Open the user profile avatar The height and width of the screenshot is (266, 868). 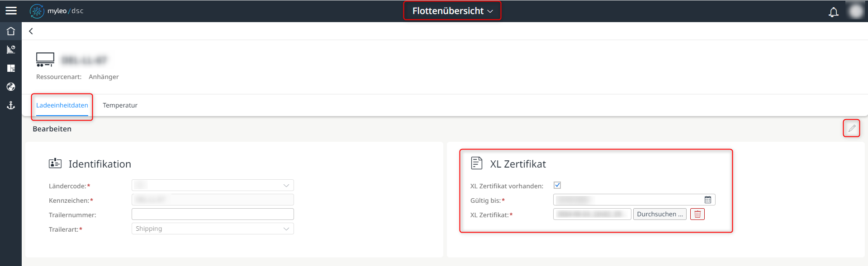(856, 11)
